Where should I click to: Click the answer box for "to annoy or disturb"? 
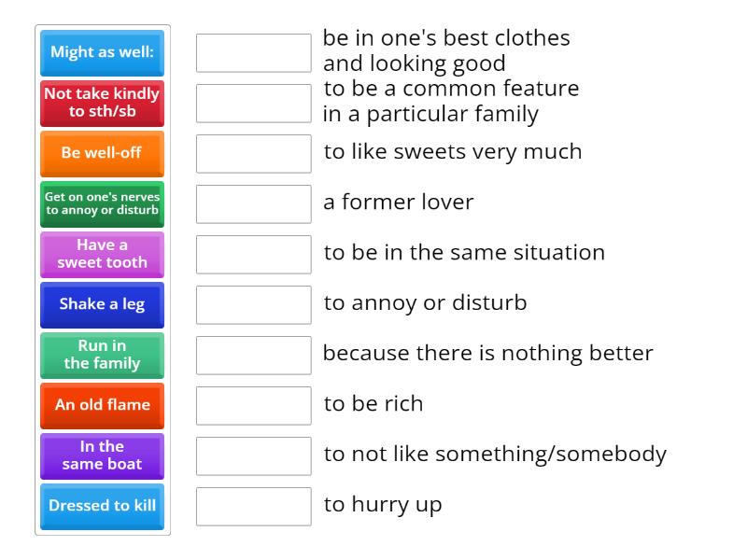253,304
